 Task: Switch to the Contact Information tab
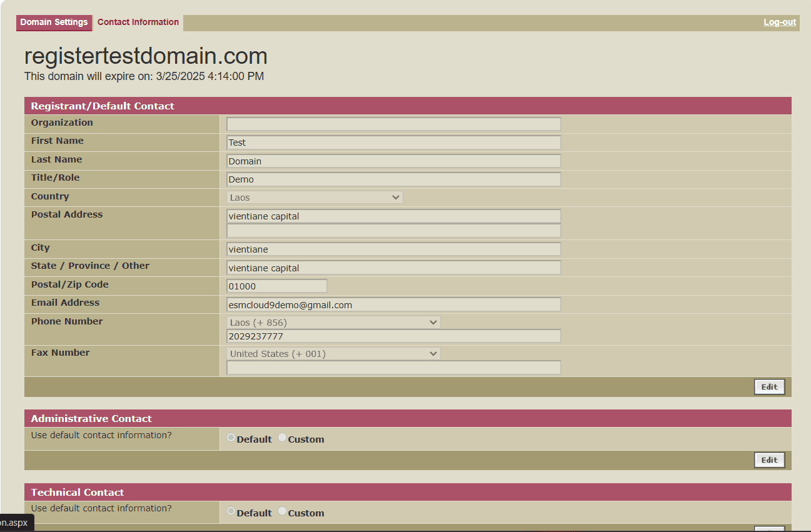[138, 23]
